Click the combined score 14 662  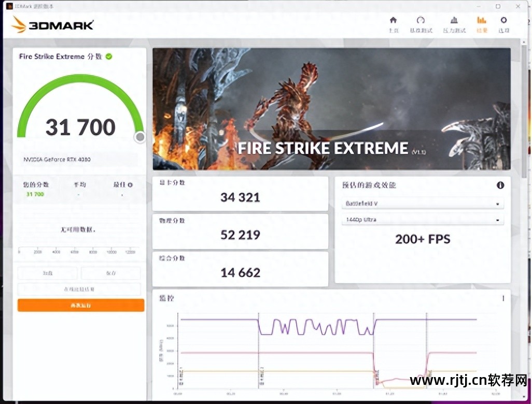[240, 272]
